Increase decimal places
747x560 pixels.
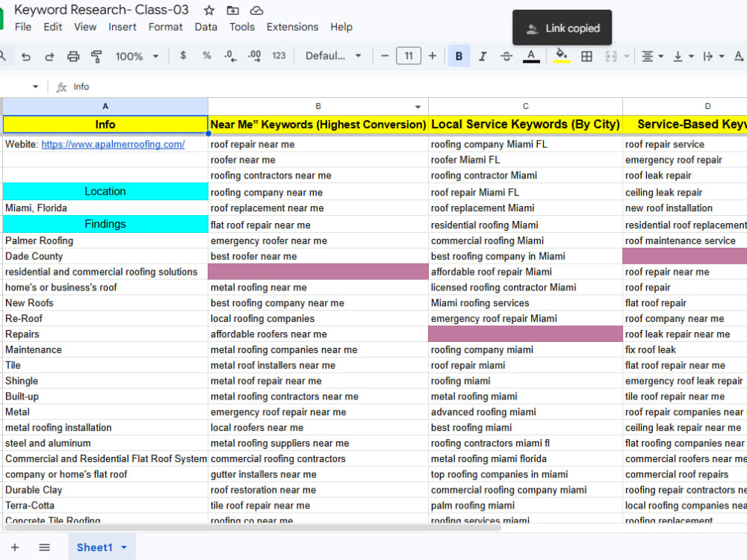255,56
